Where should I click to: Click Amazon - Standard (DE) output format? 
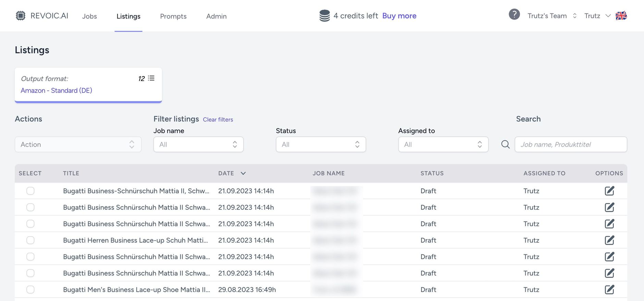57,90
